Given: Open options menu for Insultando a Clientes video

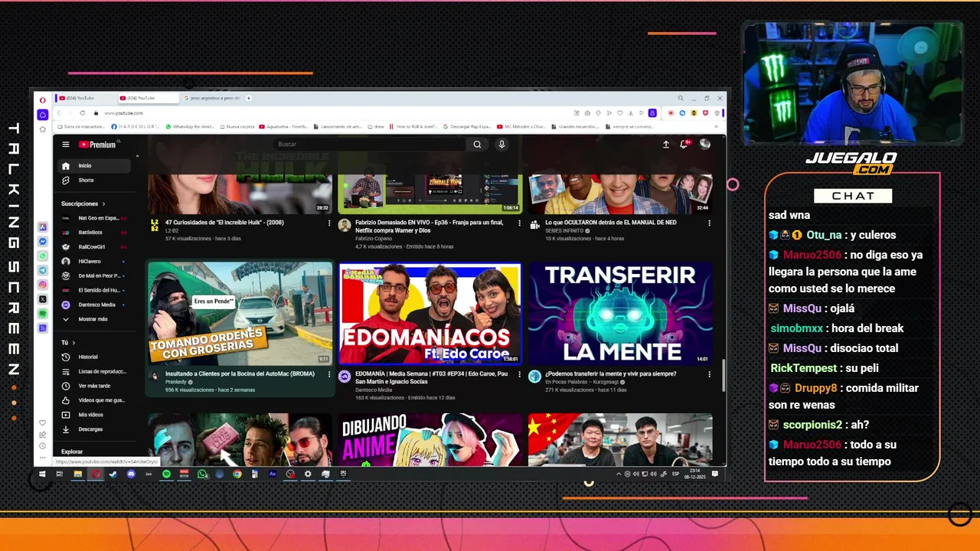Looking at the screenshot, I should pyautogui.click(x=330, y=375).
